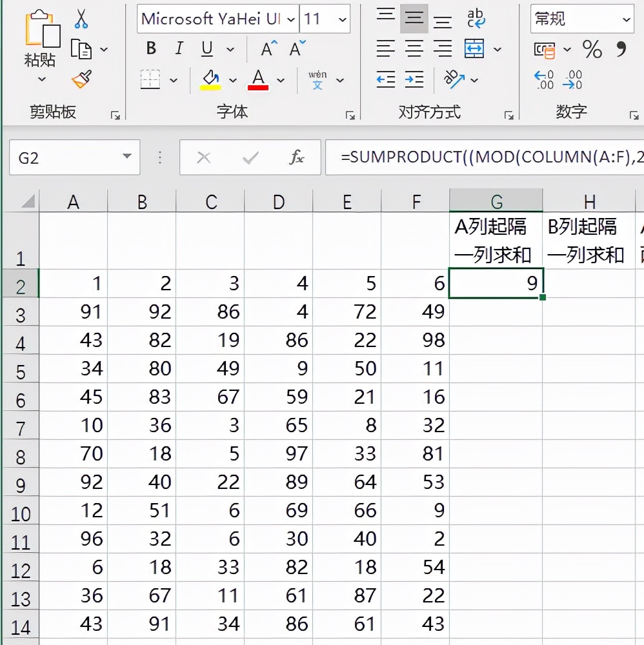The image size is (644, 645).
Task: Expand borders options arrow
Action: tap(174, 80)
